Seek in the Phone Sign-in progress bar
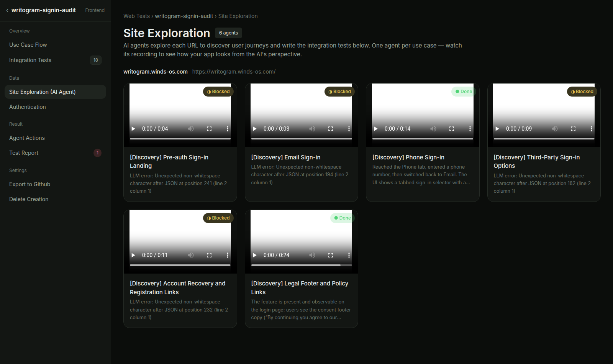 (423, 138)
